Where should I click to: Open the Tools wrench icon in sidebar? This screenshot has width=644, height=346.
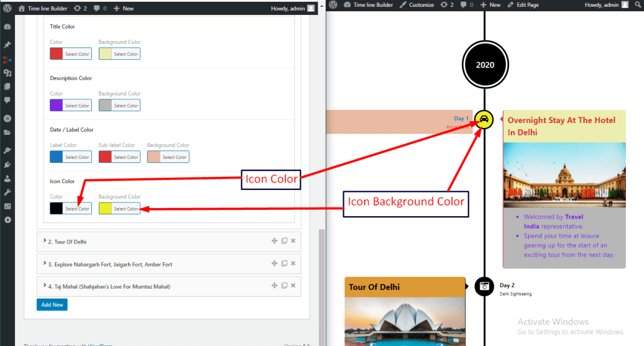pyautogui.click(x=7, y=192)
